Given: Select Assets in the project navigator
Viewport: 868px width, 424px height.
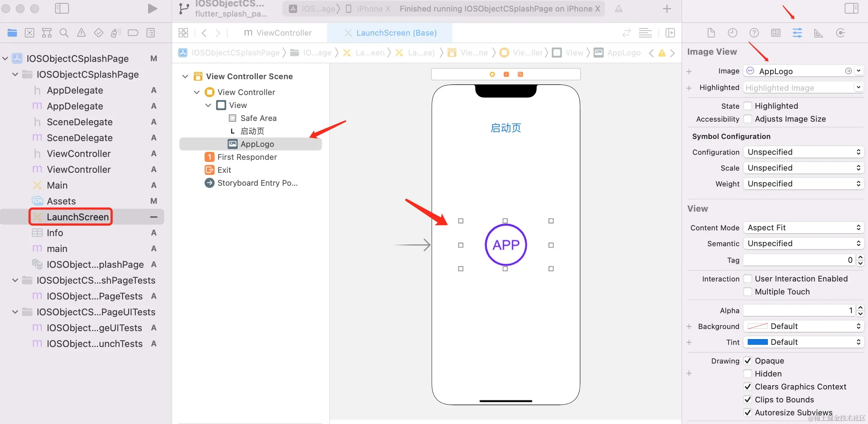Looking at the screenshot, I should pyautogui.click(x=61, y=201).
